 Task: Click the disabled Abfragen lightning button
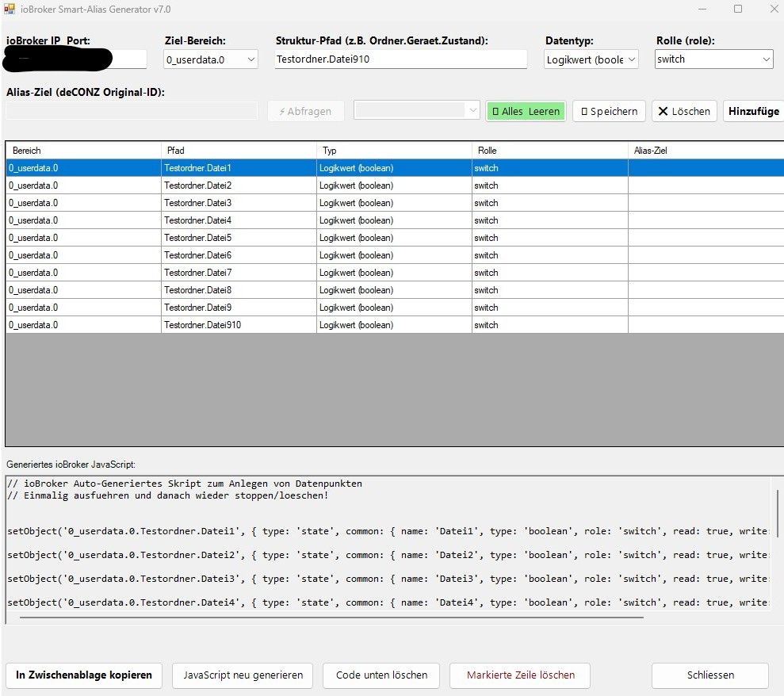[305, 111]
